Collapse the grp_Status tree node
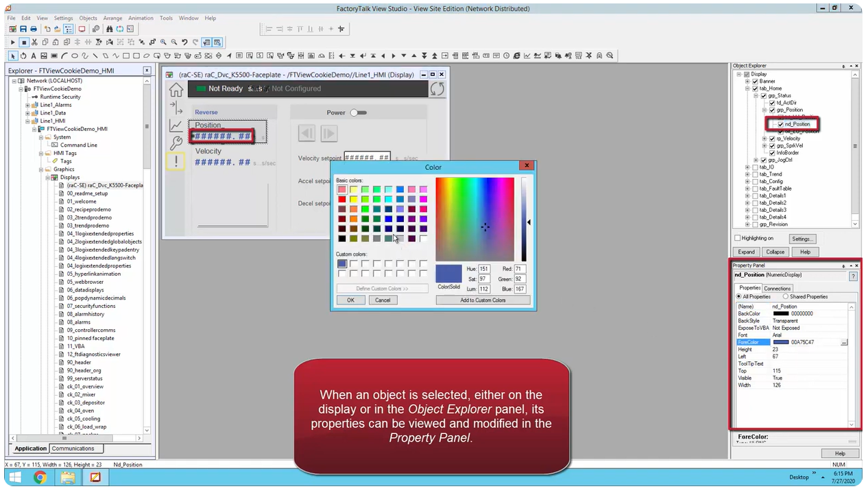Image resolution: width=868 pixels, height=491 pixels. 756,96
